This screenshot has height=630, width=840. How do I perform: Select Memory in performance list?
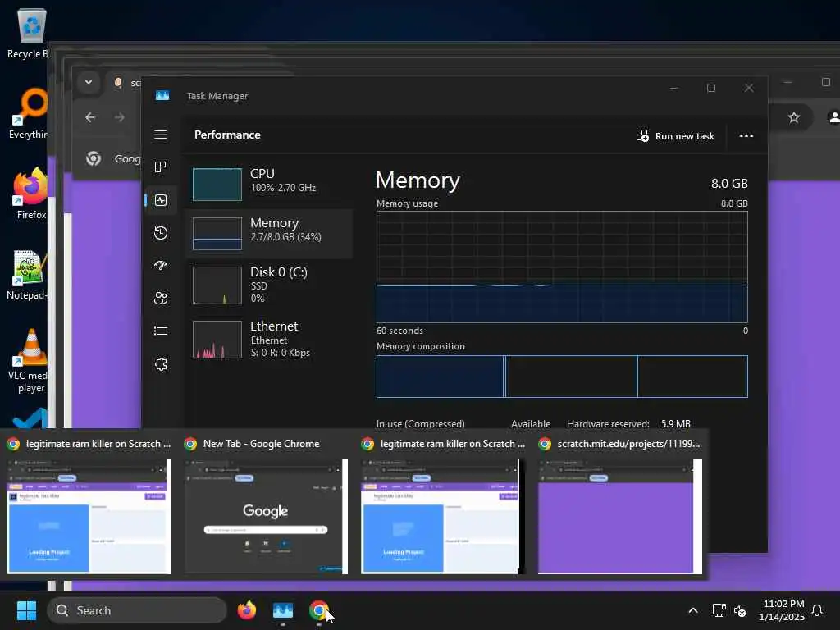coord(269,234)
